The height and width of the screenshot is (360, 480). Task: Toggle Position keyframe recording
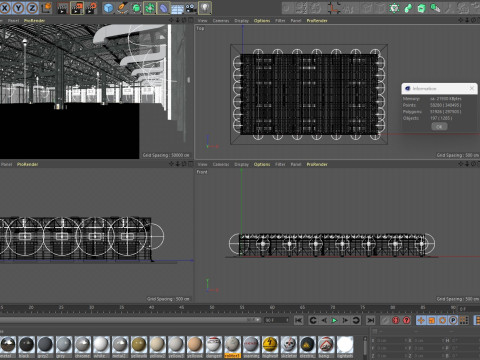pos(421,320)
